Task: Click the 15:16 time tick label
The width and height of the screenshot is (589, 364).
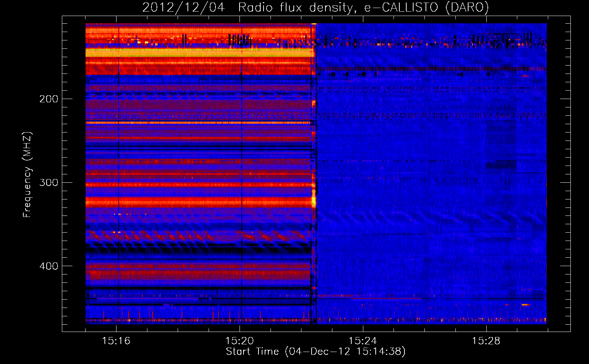Action: pos(116,341)
